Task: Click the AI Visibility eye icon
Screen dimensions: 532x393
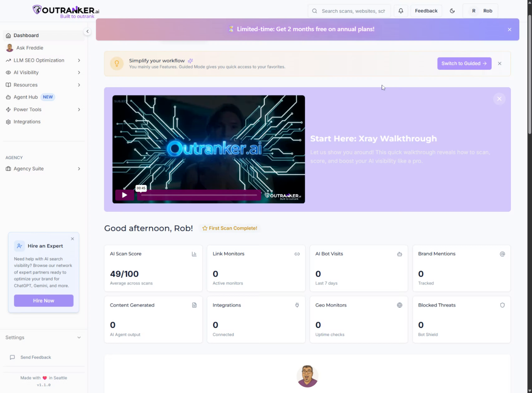Action: click(8, 72)
